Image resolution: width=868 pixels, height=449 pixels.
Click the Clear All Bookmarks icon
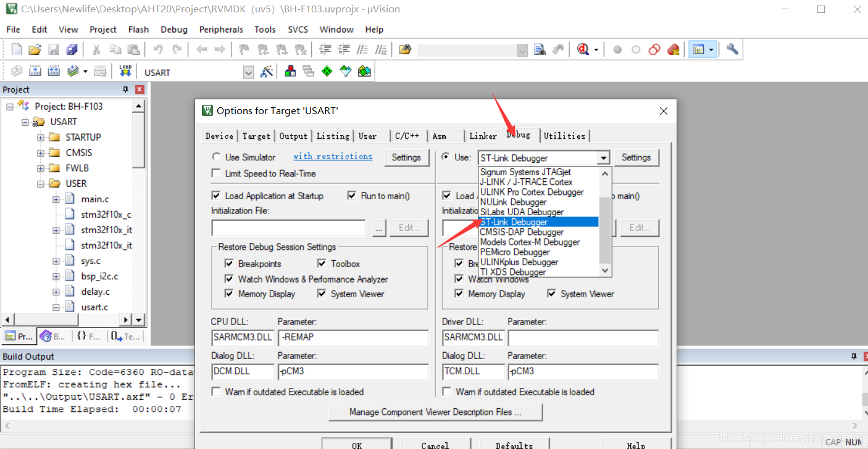pos(301,50)
